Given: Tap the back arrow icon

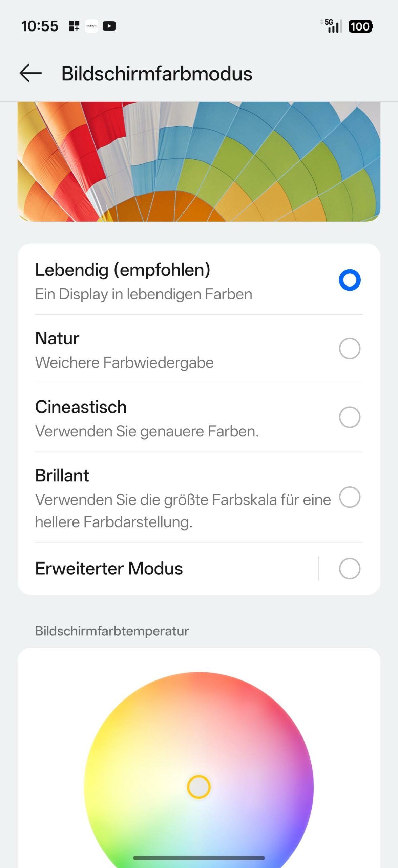Looking at the screenshot, I should point(30,73).
